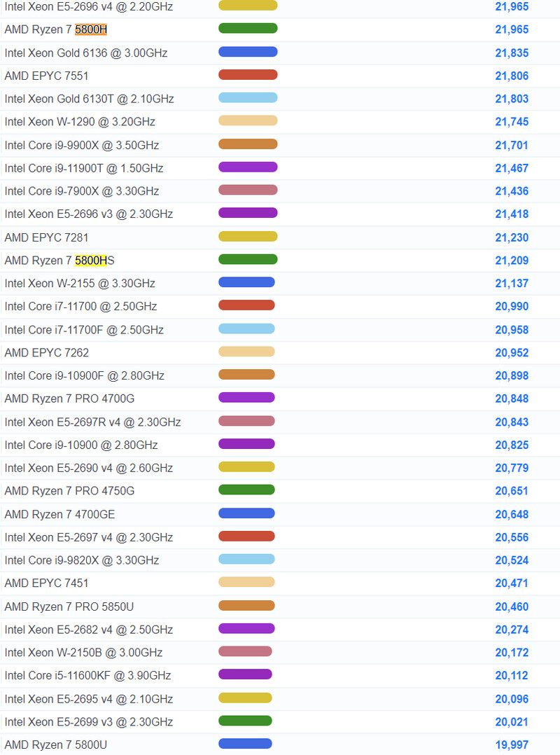Select Intel Xeon W-2155 @ 3.30GHz
560x755 pixels.
[80, 283]
